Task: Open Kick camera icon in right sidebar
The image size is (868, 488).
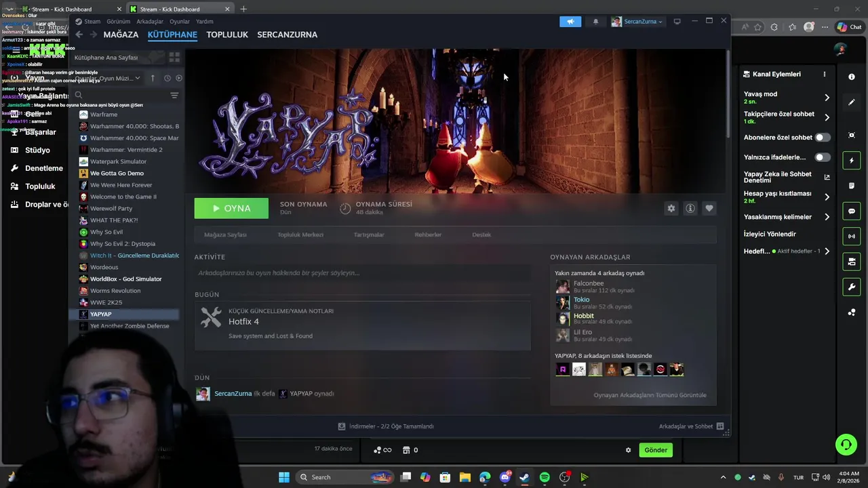Action: (x=852, y=135)
